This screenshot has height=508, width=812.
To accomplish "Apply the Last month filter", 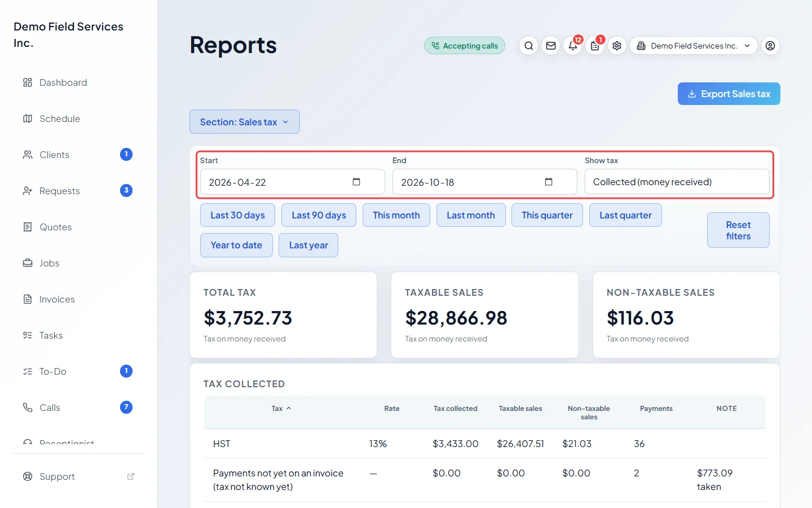I will [471, 215].
